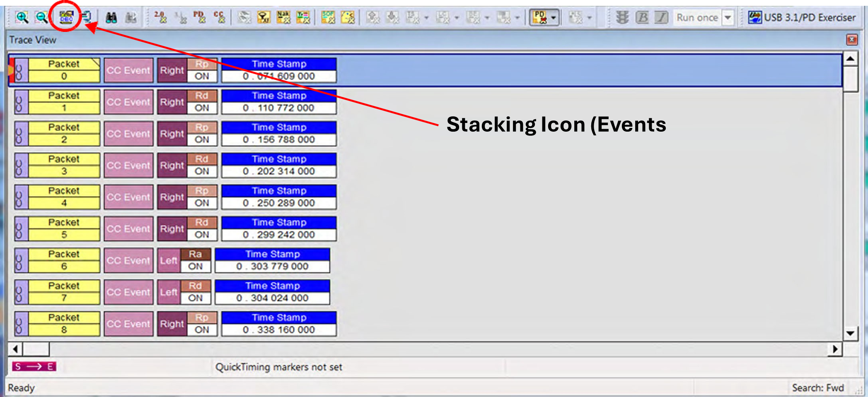Click the circled Stacking events icon
The height and width of the screenshot is (397, 868).
(x=66, y=17)
